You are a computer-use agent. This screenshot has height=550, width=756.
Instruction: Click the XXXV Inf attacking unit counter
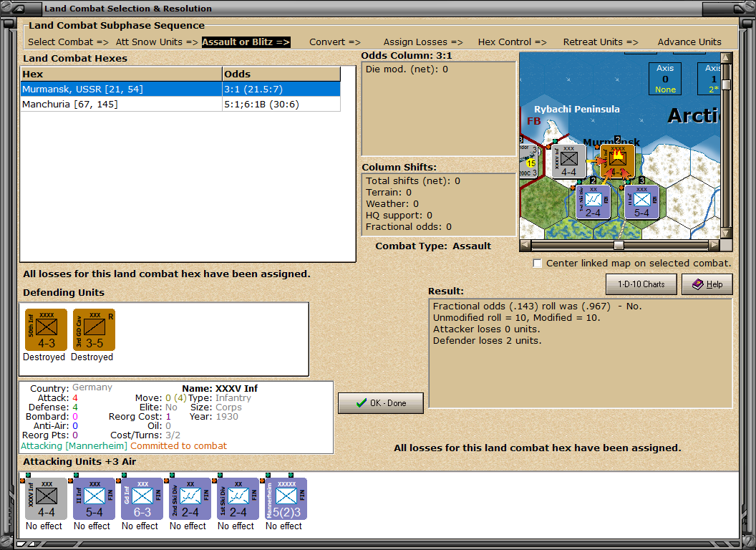[x=47, y=499]
